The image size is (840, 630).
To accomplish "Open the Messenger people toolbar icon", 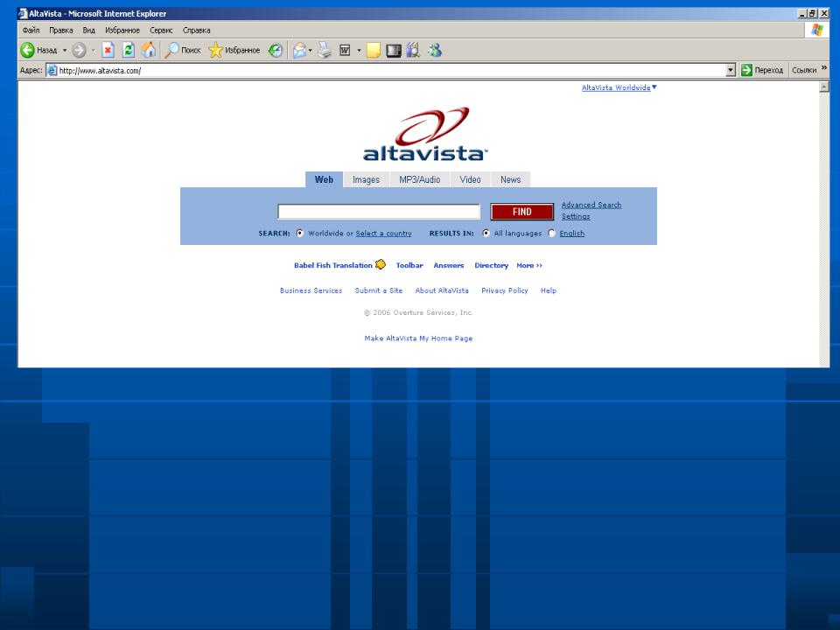I will pos(435,51).
